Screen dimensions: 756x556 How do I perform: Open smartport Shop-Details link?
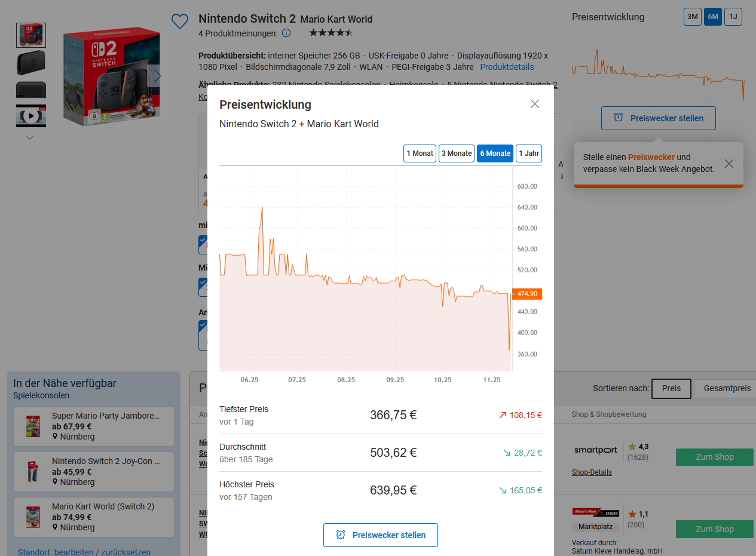[x=592, y=472]
